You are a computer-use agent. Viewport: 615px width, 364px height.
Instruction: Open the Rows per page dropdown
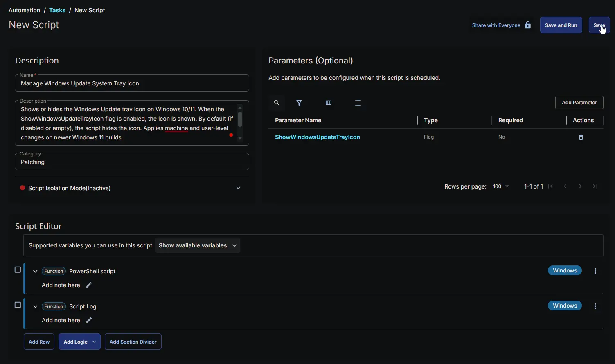(x=501, y=186)
